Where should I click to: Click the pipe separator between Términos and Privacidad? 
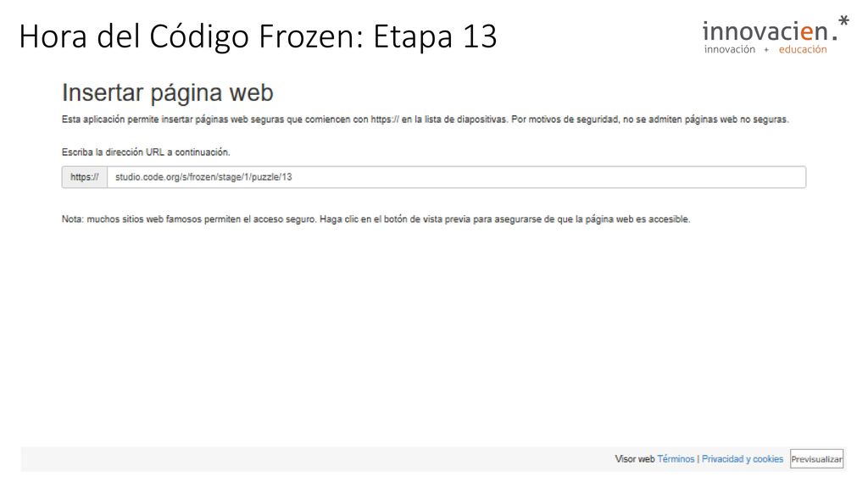click(x=698, y=458)
